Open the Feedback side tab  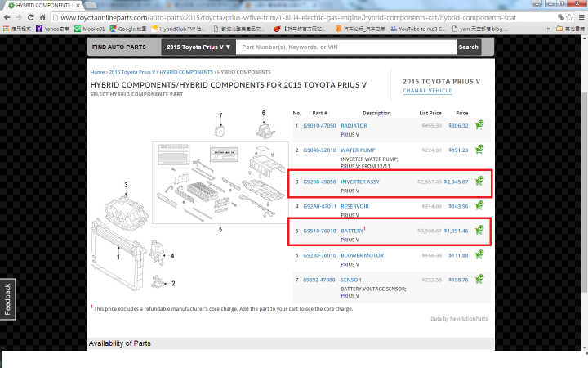pyautogui.click(x=7, y=299)
